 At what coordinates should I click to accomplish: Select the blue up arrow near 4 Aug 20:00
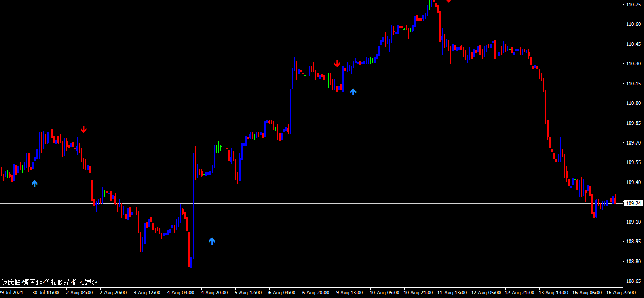tap(212, 241)
